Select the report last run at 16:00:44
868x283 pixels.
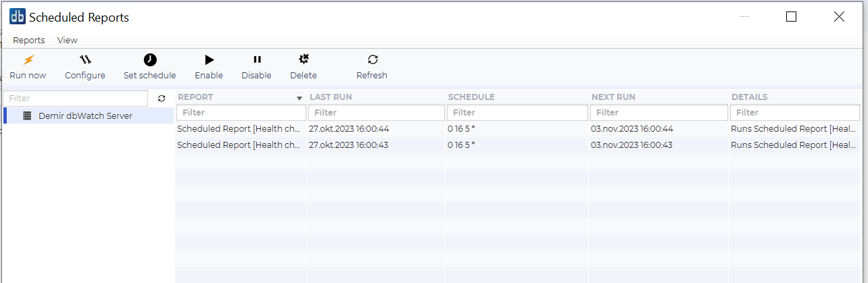[348, 128]
